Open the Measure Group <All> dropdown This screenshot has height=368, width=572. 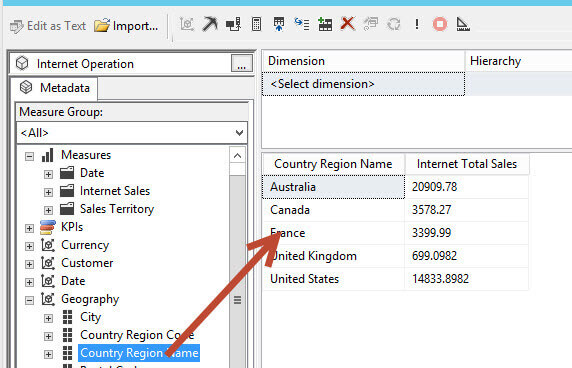coord(132,133)
